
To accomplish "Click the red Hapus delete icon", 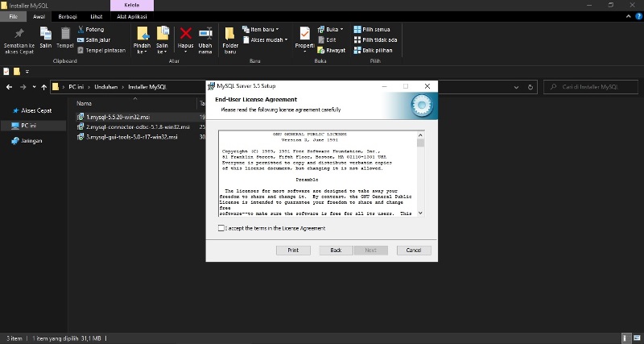I will (186, 33).
